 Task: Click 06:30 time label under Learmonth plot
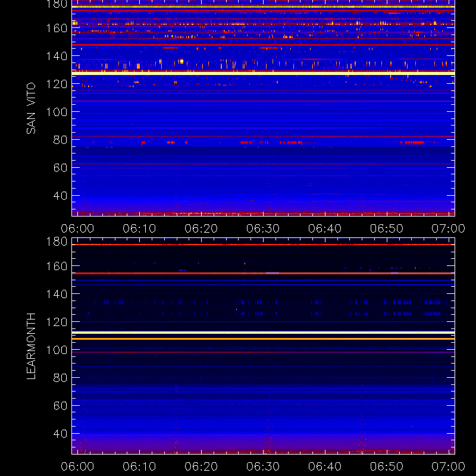pos(263,466)
